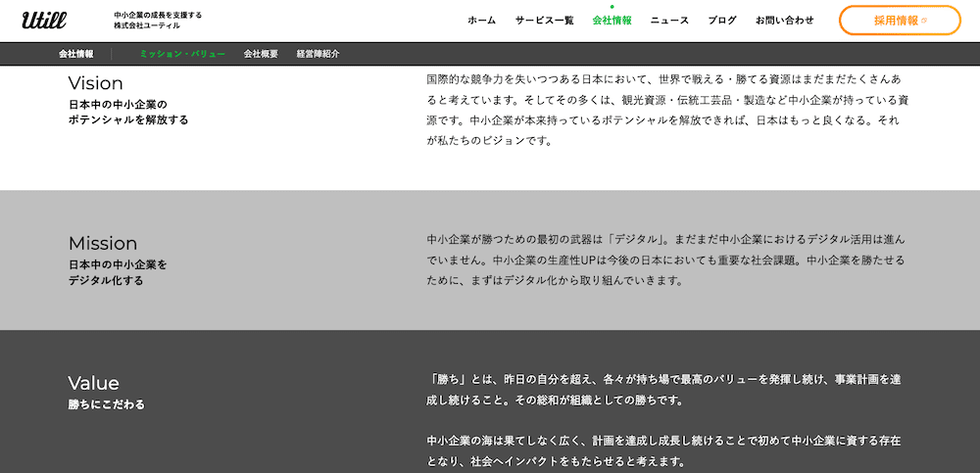Viewport: 980px width, 473px height.
Task: Click the orange 採用情報 button
Action: (x=899, y=21)
